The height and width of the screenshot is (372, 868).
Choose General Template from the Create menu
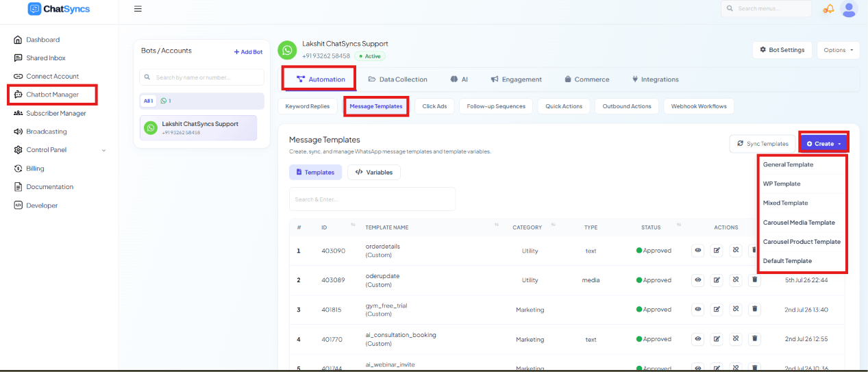tap(789, 164)
